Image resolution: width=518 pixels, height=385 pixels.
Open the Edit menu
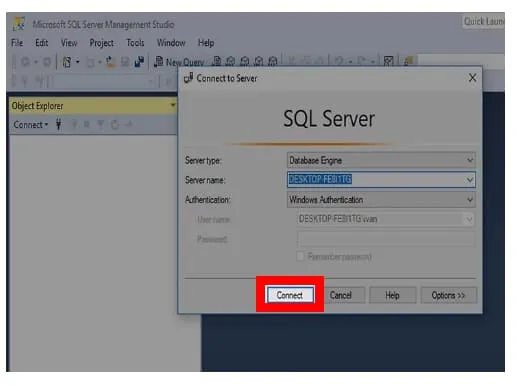(42, 43)
